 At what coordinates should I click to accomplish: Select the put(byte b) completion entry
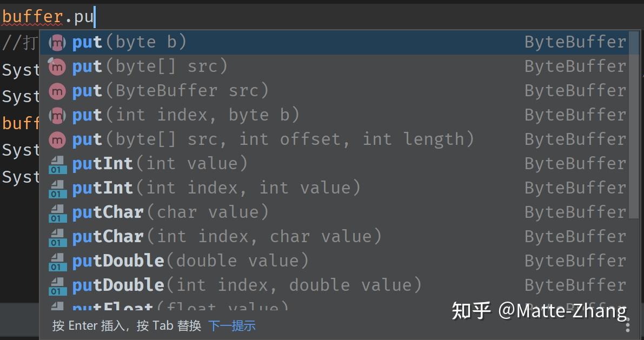tap(162, 42)
